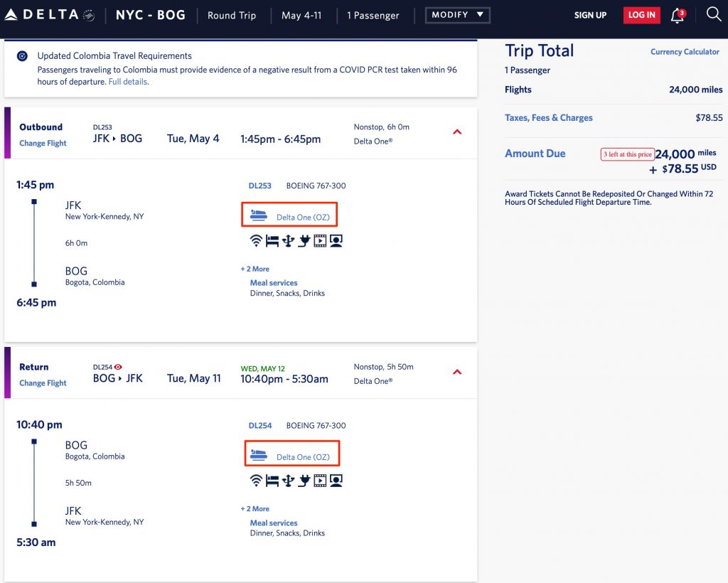Collapse the Outbound flight details chevron

coord(457,132)
